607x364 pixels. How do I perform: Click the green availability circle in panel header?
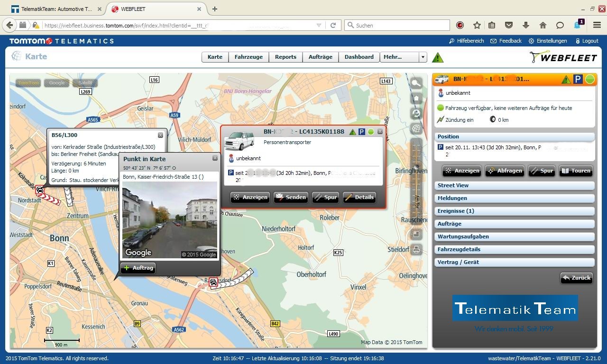590,79
